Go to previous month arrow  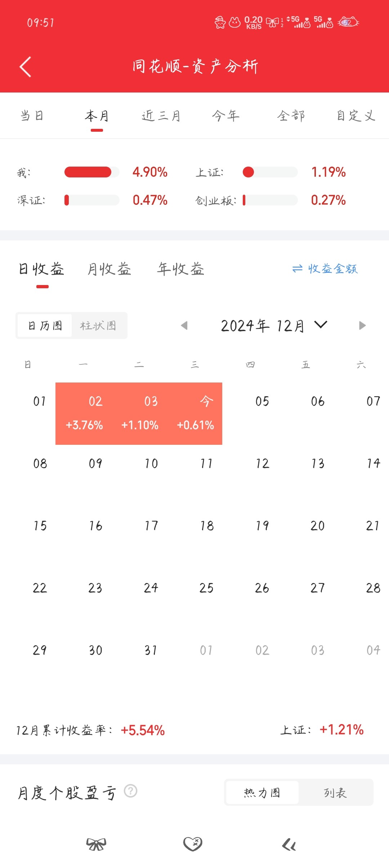click(x=184, y=326)
